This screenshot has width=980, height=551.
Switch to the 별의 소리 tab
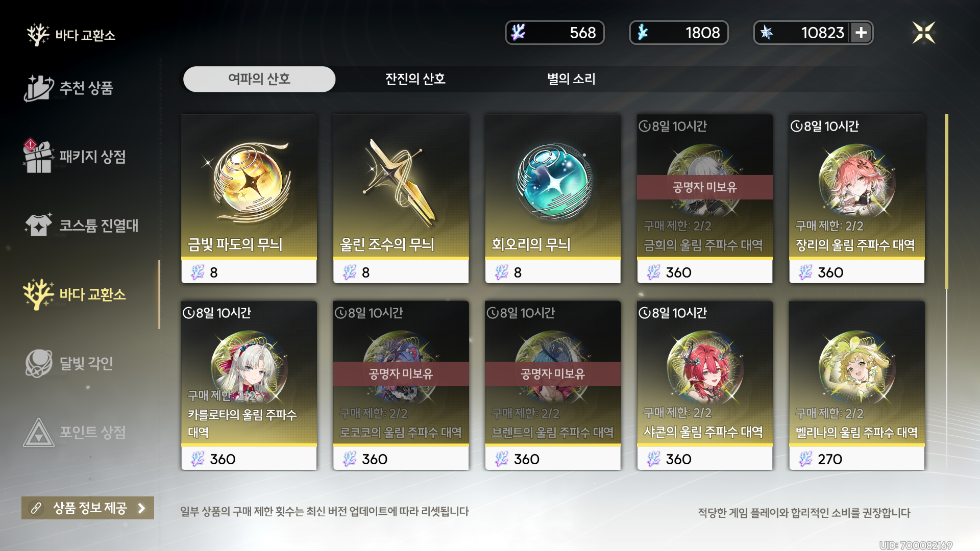(571, 79)
